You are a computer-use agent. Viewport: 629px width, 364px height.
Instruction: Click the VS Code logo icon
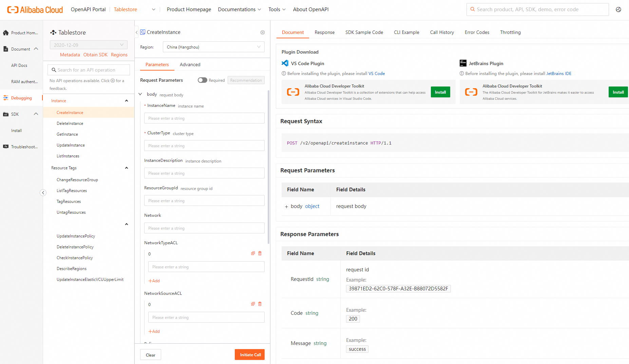285,63
